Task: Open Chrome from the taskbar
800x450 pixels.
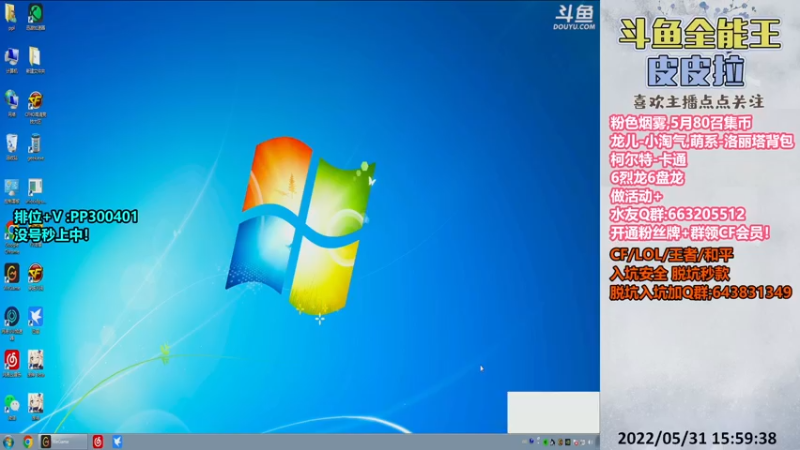Action: pyautogui.click(x=28, y=442)
